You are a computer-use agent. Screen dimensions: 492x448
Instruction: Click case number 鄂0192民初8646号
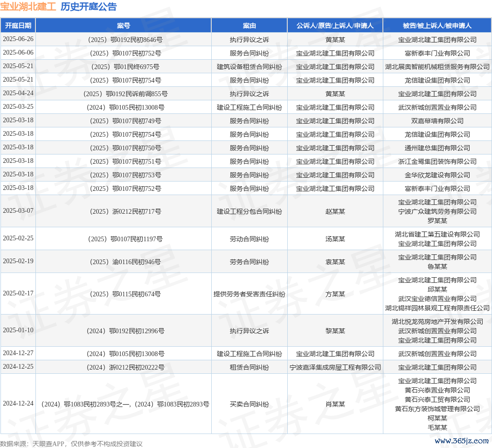tap(125, 40)
